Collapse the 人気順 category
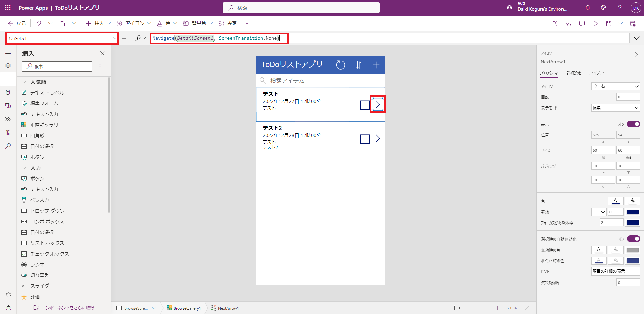The width and height of the screenshot is (644, 314). [24, 82]
